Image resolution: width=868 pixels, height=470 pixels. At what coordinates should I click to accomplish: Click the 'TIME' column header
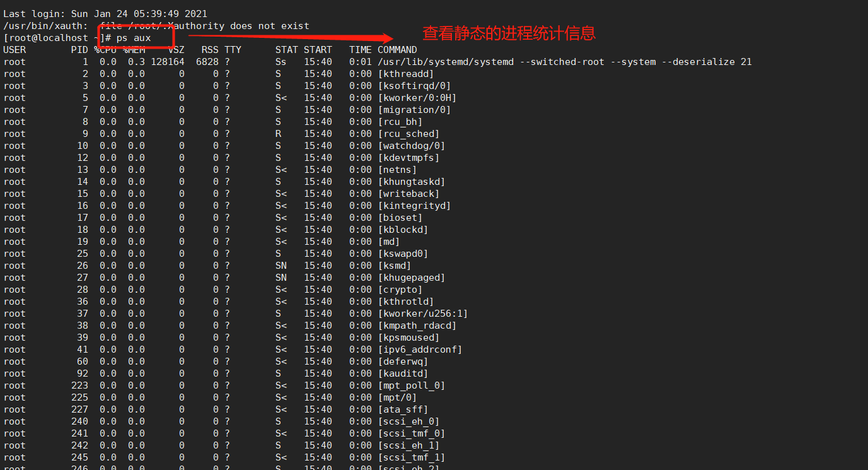[361, 50]
